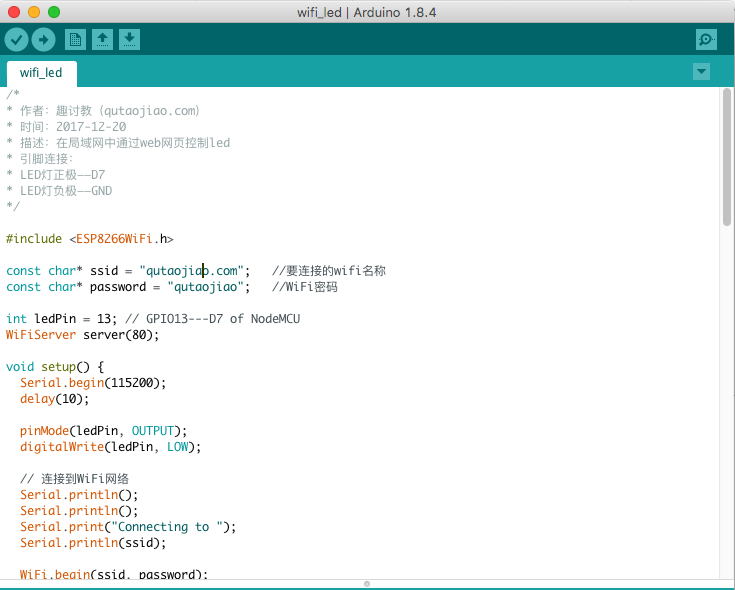The width and height of the screenshot is (735, 590).
Task: Maximize the window with the green button
Action: (54, 12)
